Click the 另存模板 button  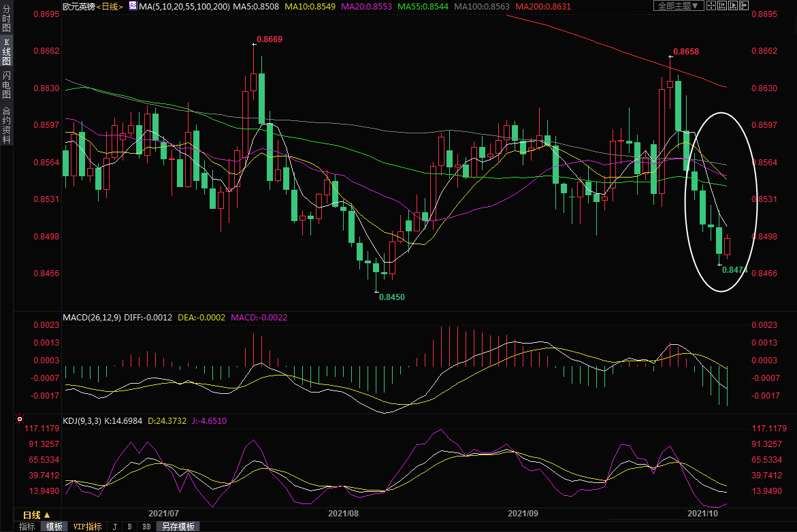click(x=178, y=527)
